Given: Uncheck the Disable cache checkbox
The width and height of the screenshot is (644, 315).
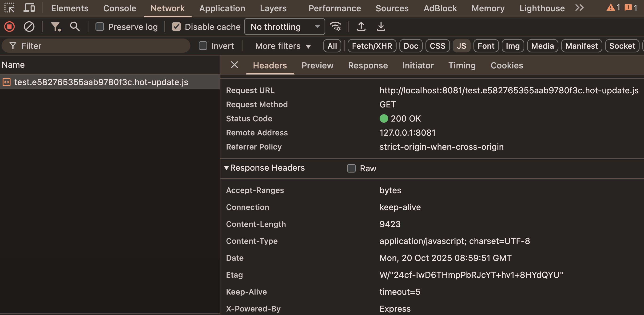Looking at the screenshot, I should tap(176, 27).
